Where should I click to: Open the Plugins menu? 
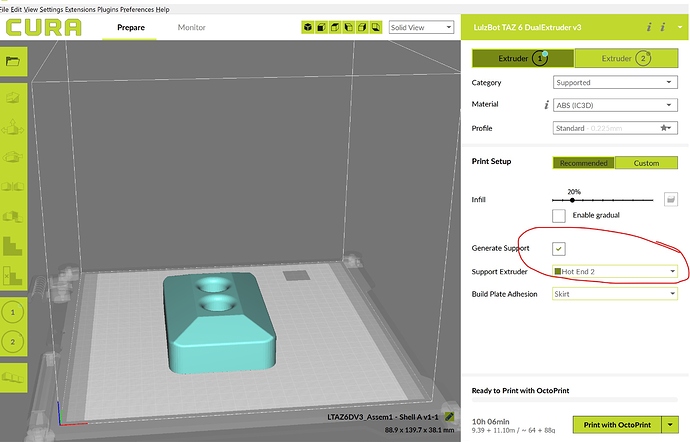tap(108, 9)
